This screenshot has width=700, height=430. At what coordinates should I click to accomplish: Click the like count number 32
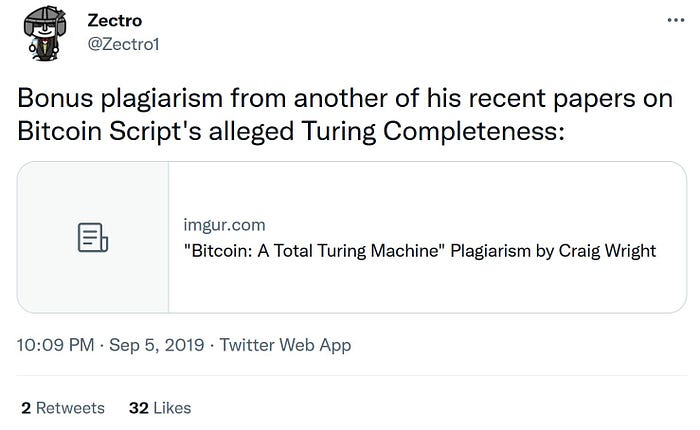click(138, 408)
